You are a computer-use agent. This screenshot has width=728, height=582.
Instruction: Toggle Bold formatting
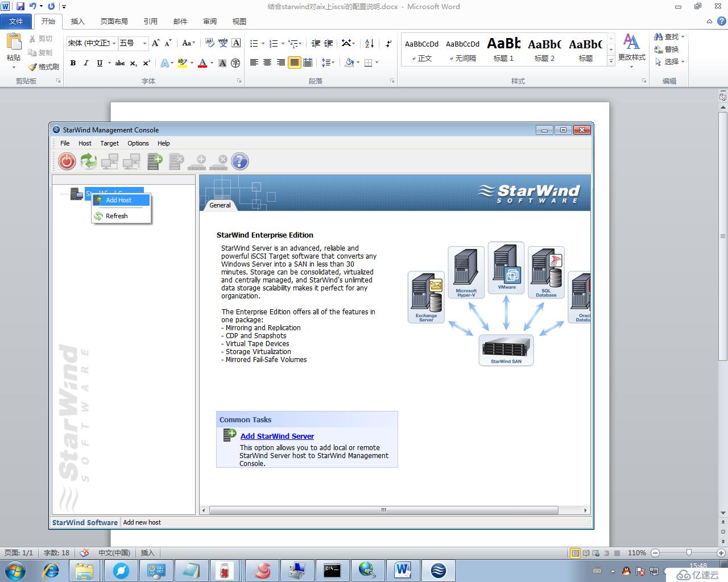point(73,63)
